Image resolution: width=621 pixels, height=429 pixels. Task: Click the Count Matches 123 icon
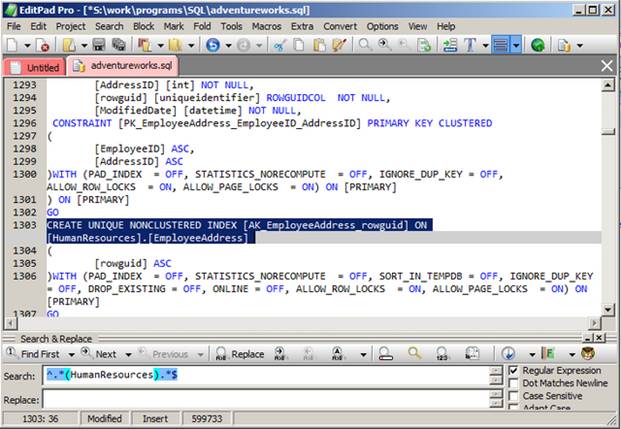442,353
